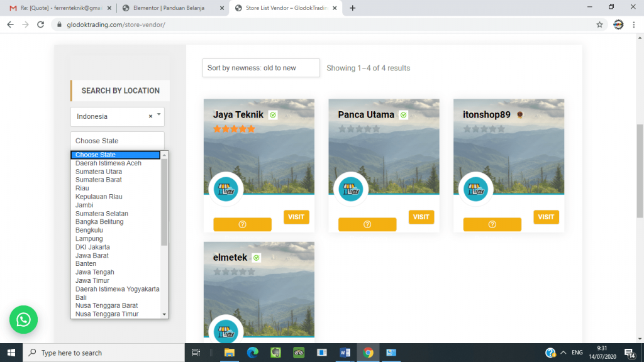
Task: Click Jaya Teknik store logo icon
Action: (226, 189)
